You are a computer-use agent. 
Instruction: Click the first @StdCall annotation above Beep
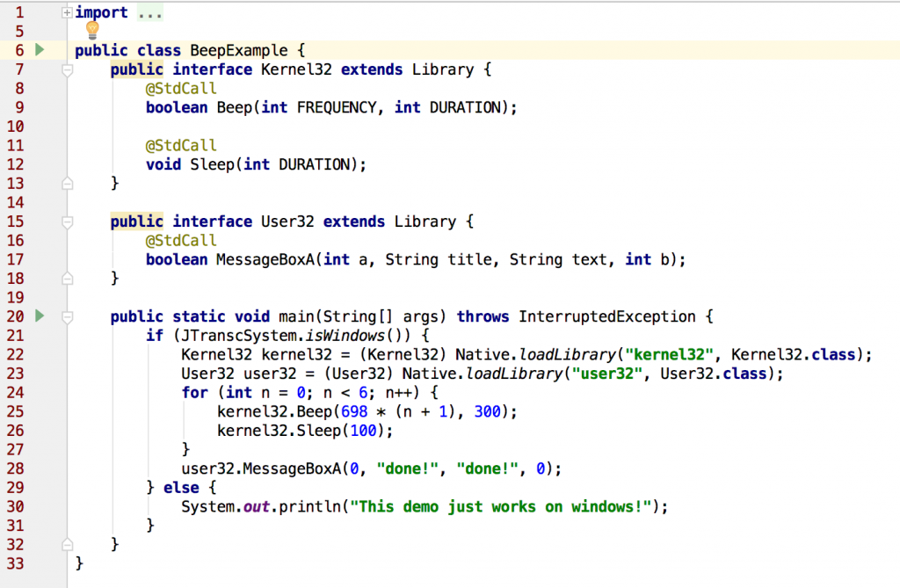tap(181, 89)
